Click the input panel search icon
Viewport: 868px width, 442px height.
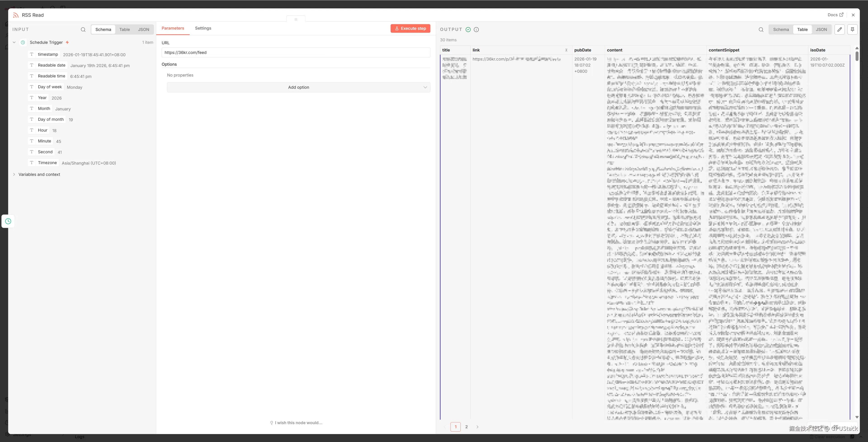pos(83,30)
